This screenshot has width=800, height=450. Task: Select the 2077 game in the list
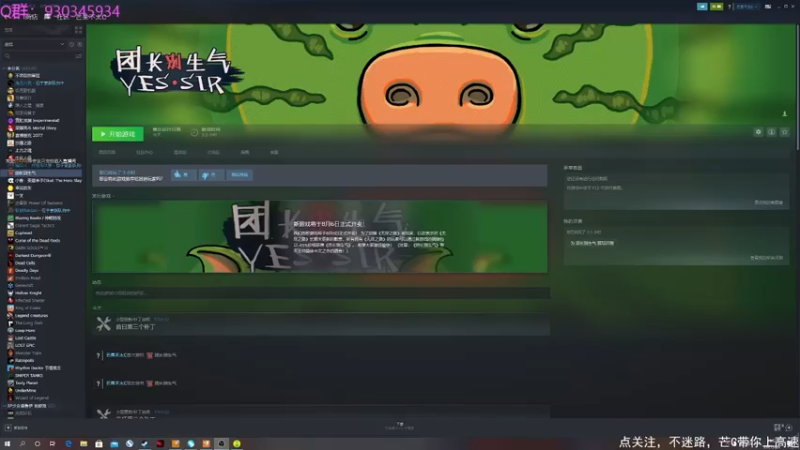[28, 135]
